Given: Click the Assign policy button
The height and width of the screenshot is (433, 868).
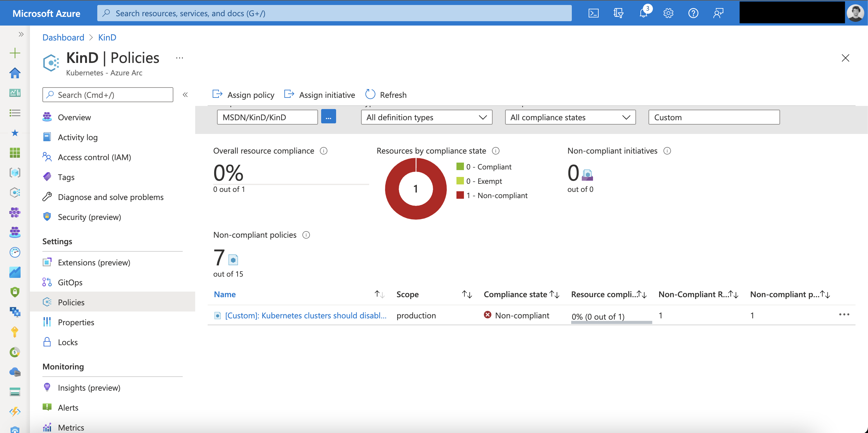Looking at the screenshot, I should 243,95.
